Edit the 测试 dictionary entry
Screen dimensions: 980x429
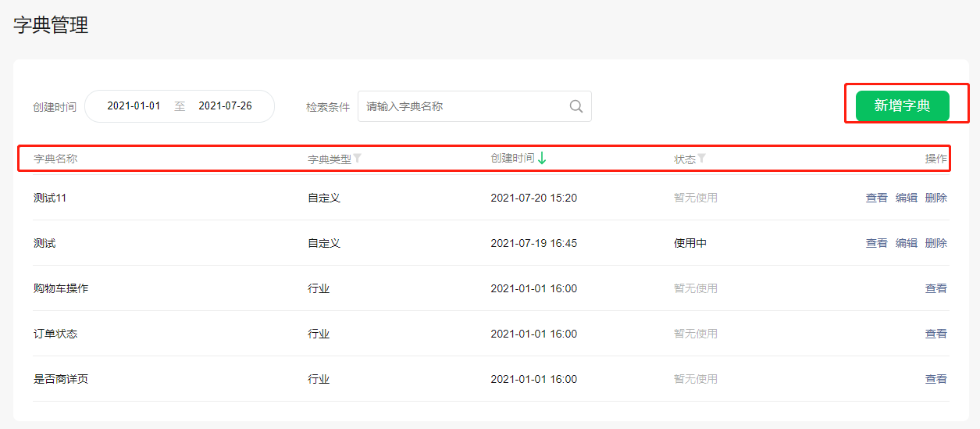click(906, 243)
